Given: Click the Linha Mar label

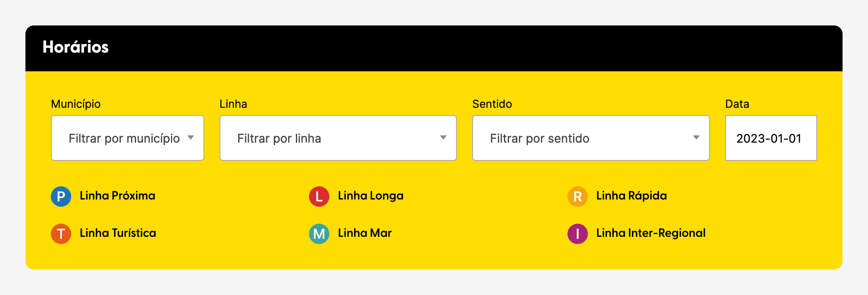Looking at the screenshot, I should click(364, 233).
